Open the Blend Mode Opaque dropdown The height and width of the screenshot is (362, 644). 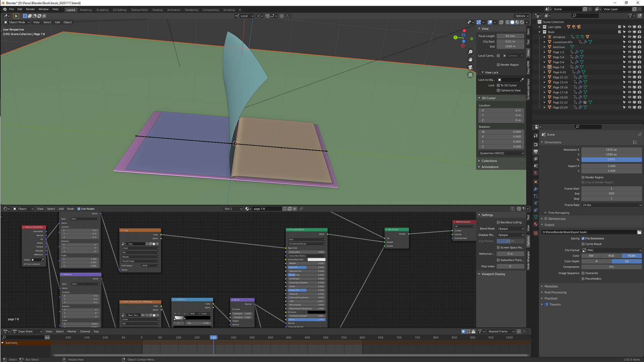510,229
